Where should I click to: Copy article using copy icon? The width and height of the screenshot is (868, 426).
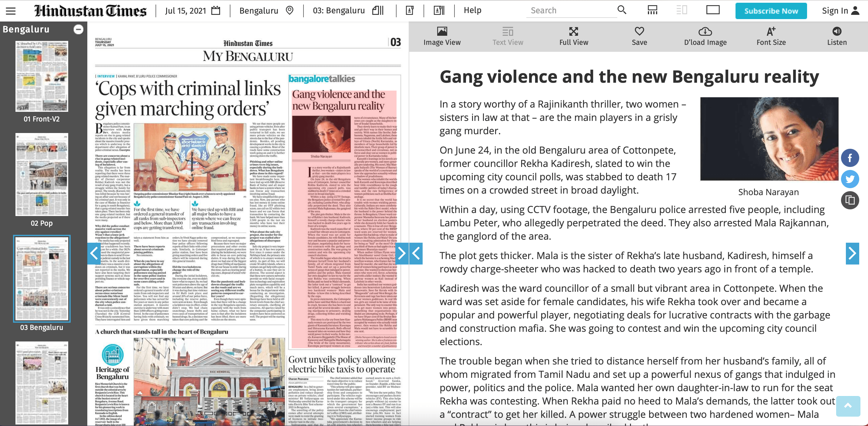point(850,200)
